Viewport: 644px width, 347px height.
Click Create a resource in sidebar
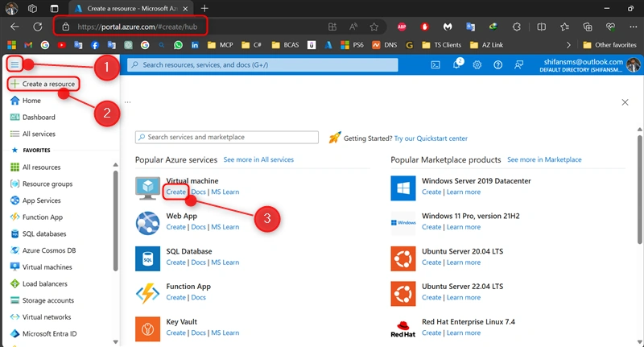[x=43, y=84]
